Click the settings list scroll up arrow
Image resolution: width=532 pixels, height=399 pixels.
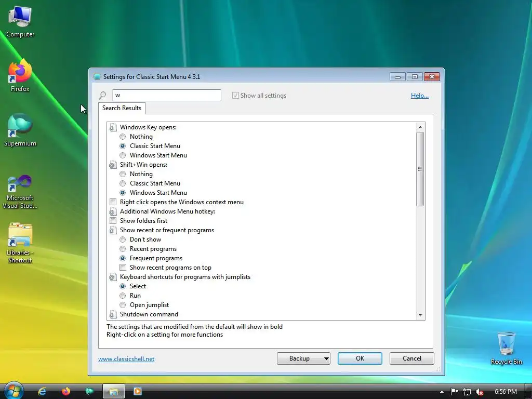pyautogui.click(x=420, y=127)
